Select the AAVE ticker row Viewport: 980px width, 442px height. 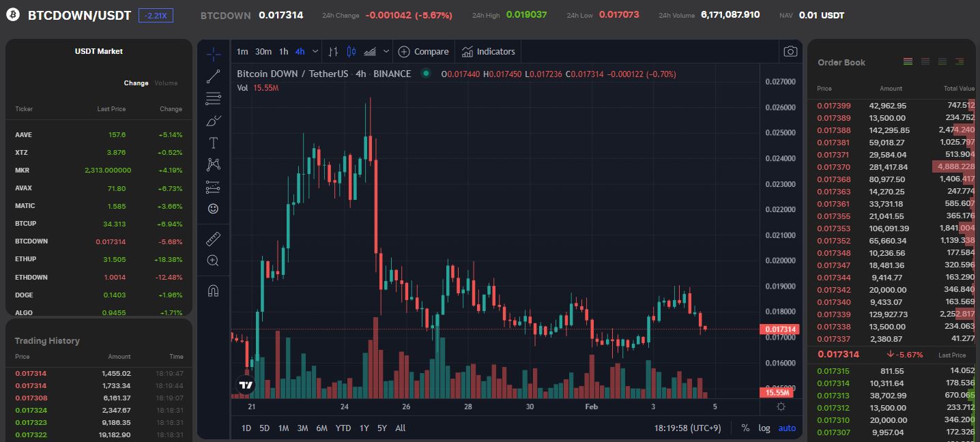pyautogui.click(x=98, y=135)
